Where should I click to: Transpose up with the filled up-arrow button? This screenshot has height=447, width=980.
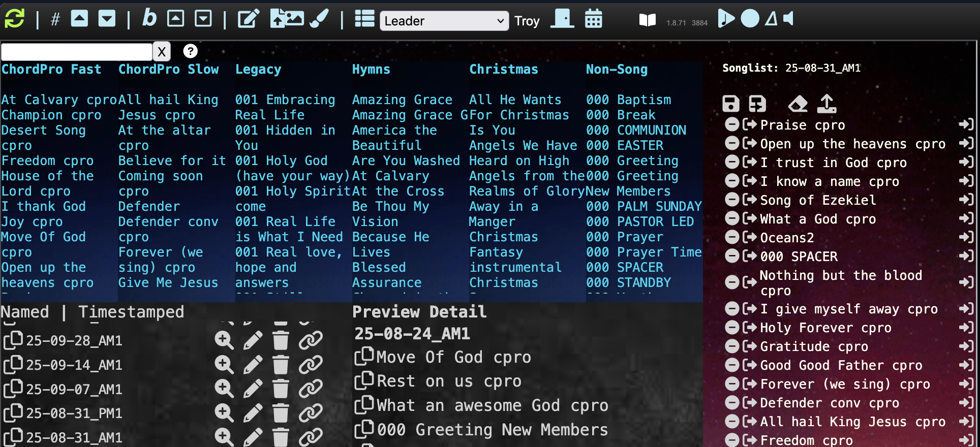coord(79,19)
